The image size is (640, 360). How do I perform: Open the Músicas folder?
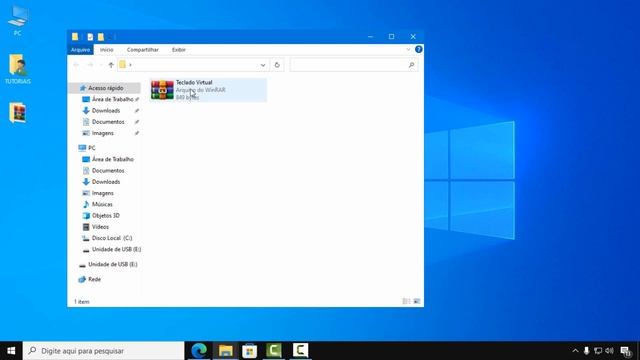tap(102, 204)
